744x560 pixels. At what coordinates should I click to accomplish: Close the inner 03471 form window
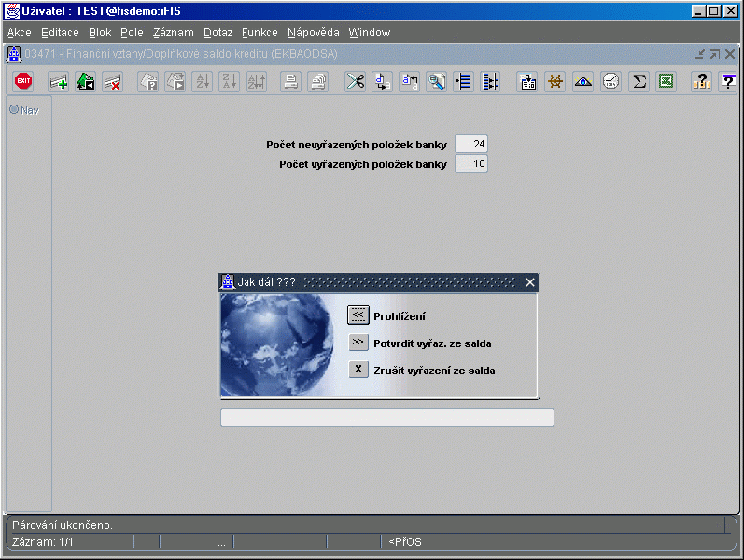click(x=730, y=54)
